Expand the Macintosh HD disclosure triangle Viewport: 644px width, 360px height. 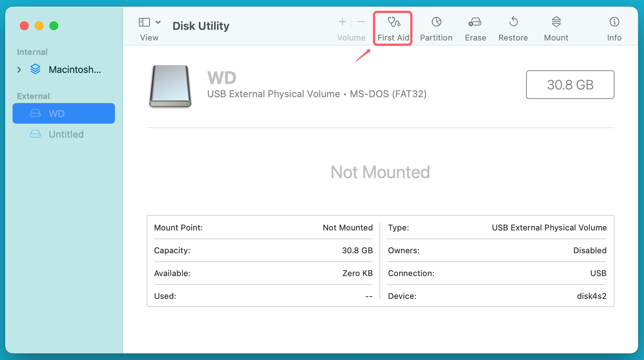pos(19,70)
